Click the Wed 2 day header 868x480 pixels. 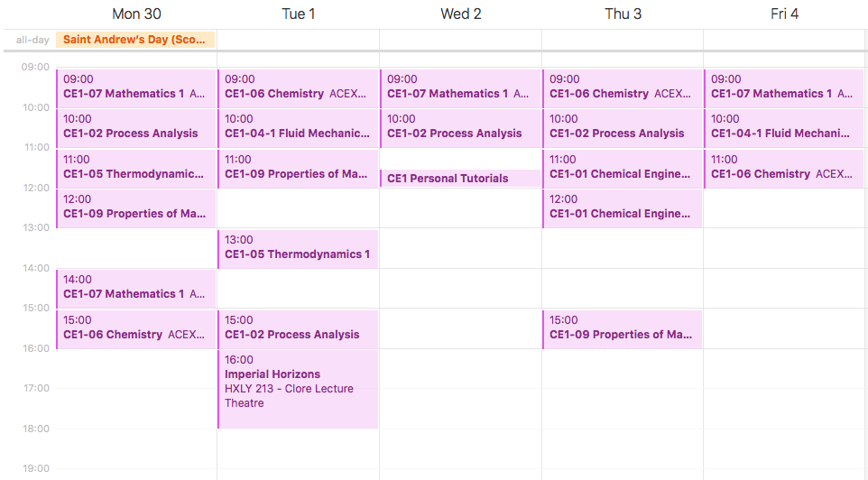coord(460,14)
